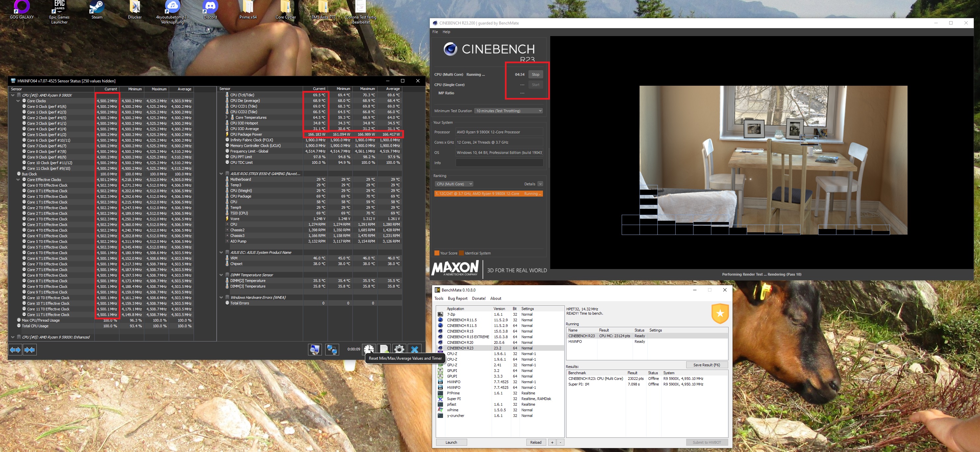The image size is (980, 452).
Task: Click HWiNFO shrink-columns arrows icon
Action: (x=30, y=350)
